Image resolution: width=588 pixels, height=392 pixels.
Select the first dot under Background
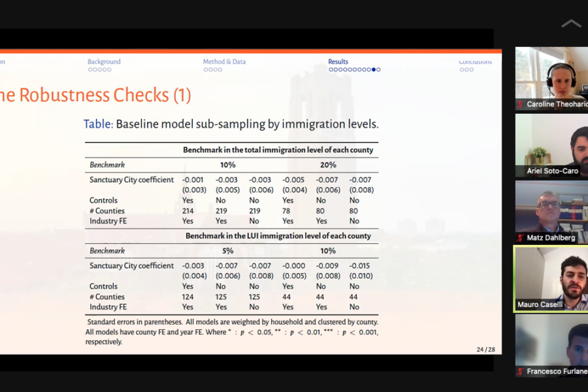tap(90, 69)
